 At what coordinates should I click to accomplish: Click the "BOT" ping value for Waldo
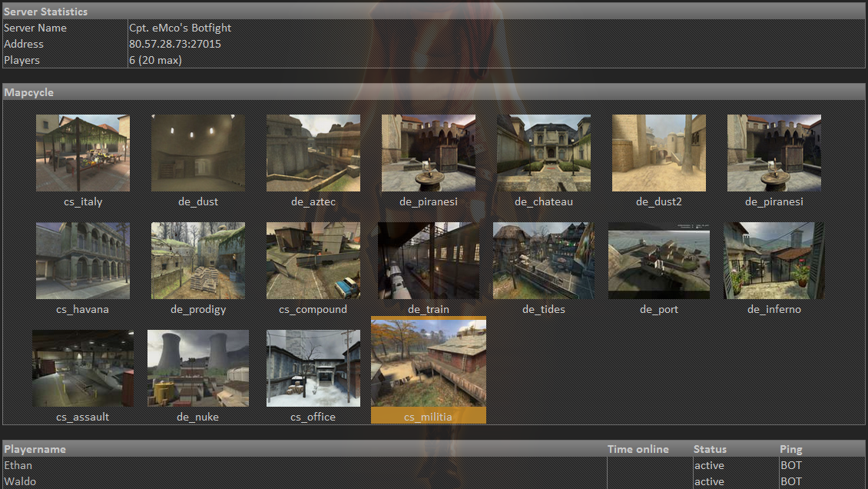[791, 481]
